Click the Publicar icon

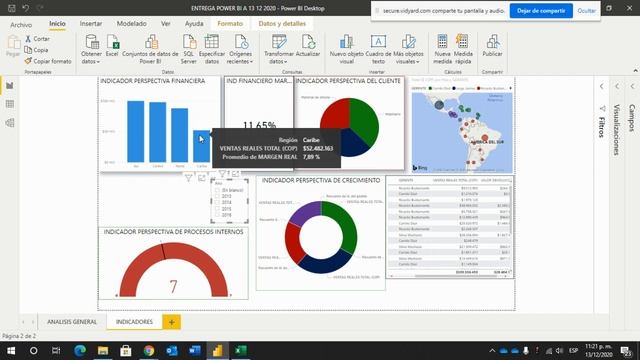click(492, 42)
